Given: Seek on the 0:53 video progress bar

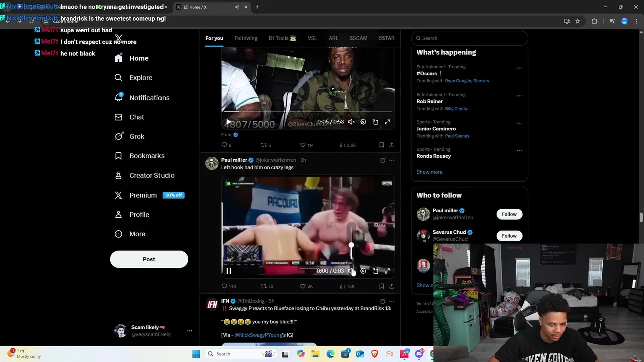Looking at the screenshot, I should [x=308, y=112].
